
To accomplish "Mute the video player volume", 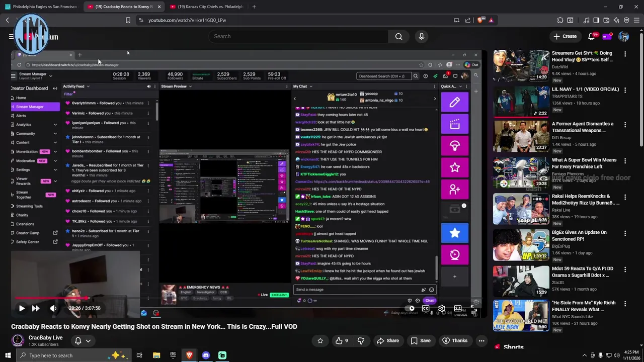I will [x=53, y=308].
